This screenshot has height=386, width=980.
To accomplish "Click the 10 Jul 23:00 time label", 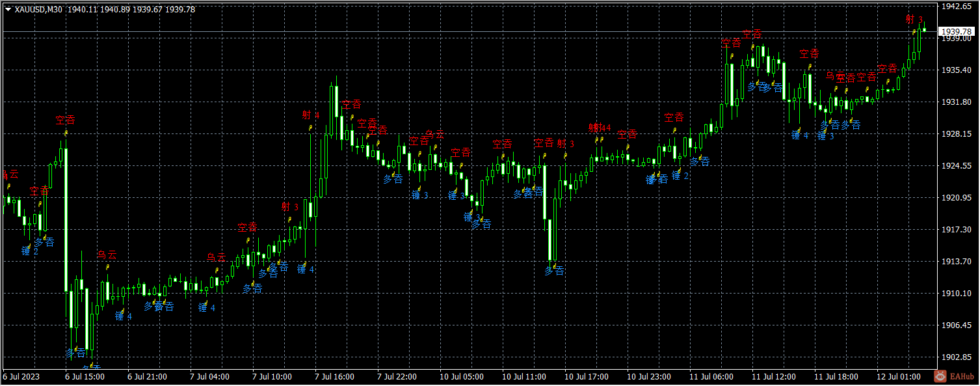I will coord(649,377).
